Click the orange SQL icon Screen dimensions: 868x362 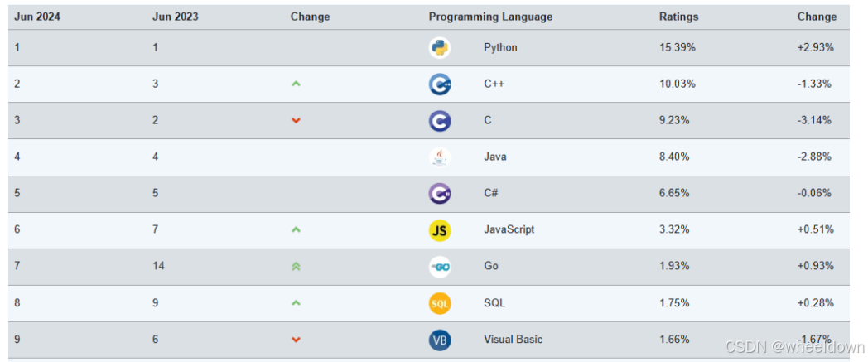click(x=440, y=303)
